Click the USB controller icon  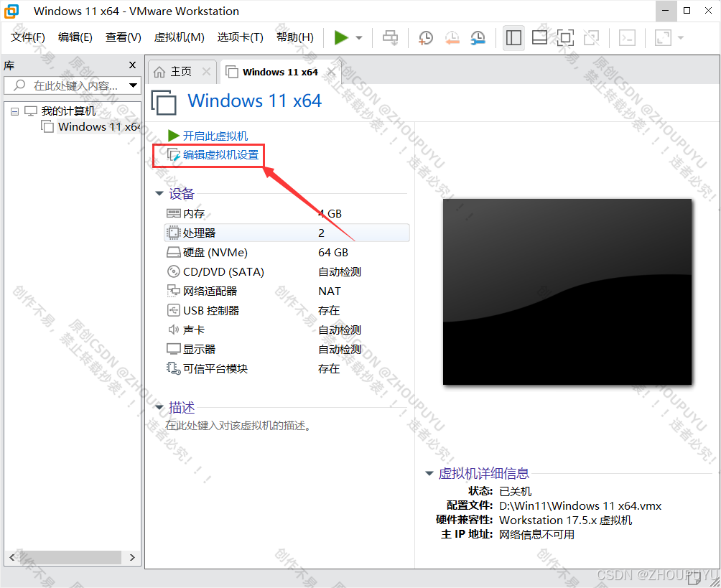pyautogui.click(x=173, y=310)
